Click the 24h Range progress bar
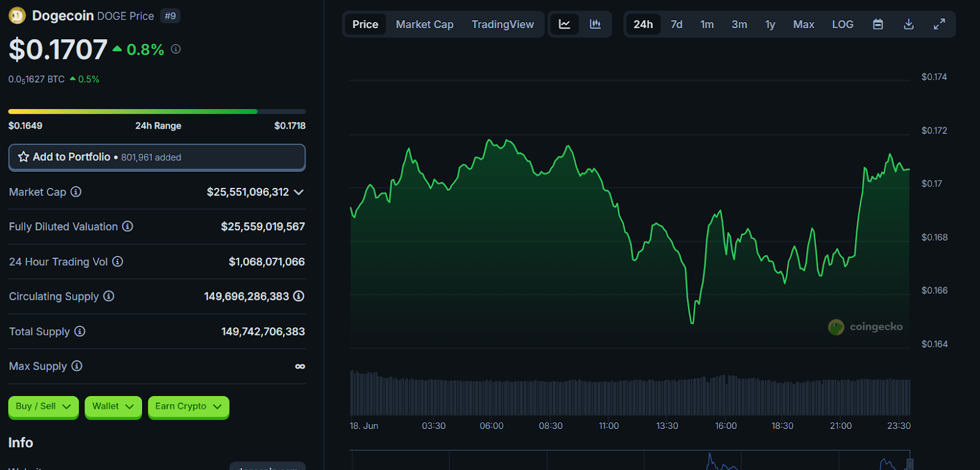980x470 pixels. 157,111
